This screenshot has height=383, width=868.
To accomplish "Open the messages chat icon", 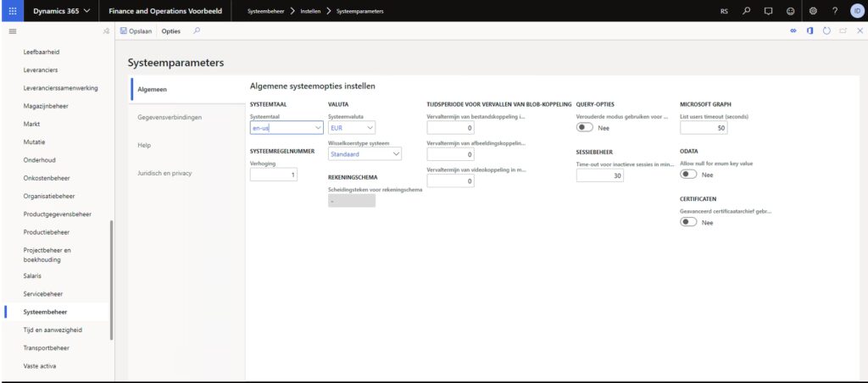I will tap(768, 11).
